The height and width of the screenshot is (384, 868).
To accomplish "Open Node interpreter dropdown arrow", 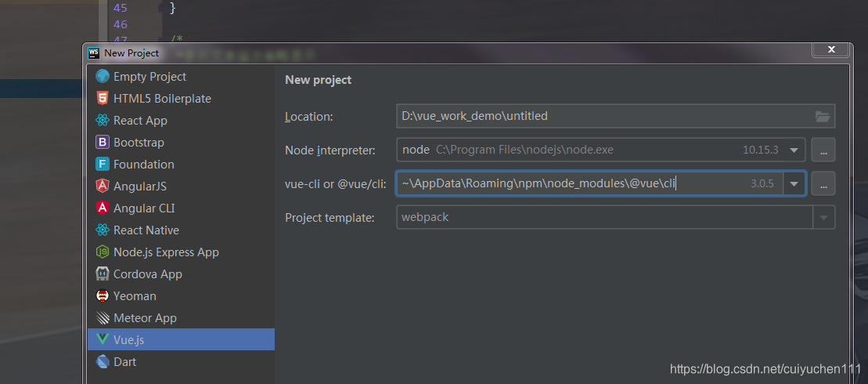I will point(794,150).
